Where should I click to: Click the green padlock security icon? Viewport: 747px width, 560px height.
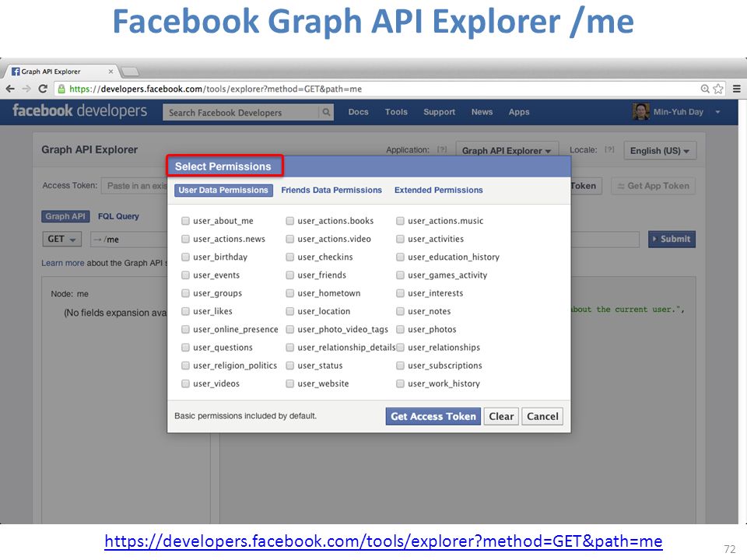61,89
